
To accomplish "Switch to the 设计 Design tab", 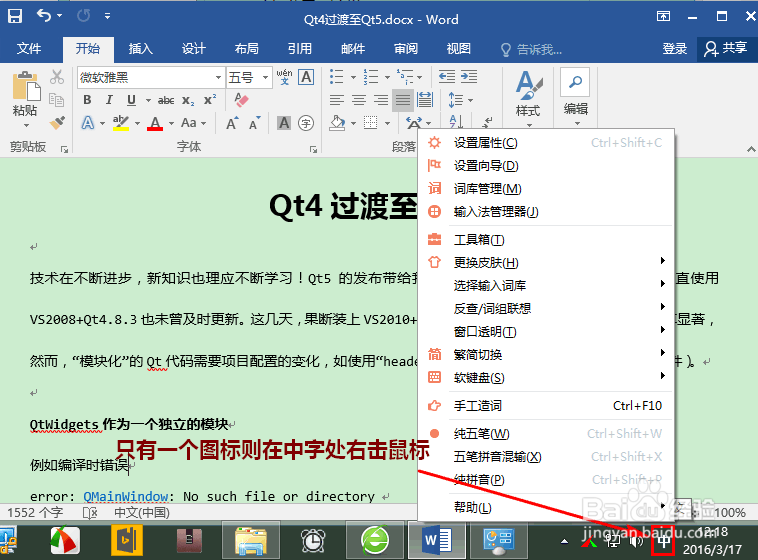I will [194, 49].
